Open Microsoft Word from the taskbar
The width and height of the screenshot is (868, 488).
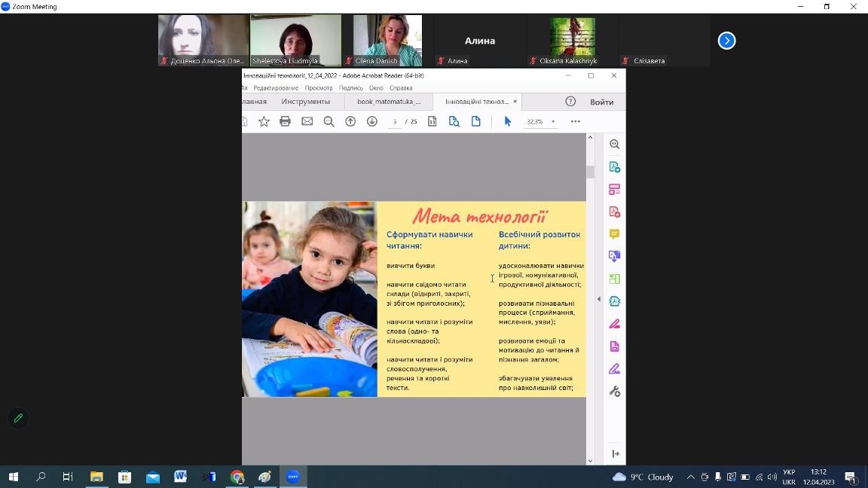point(180,477)
